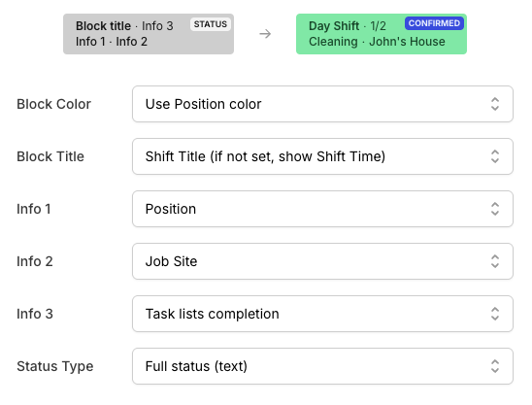Click the chevron icon in Info 1 select
Image resolution: width=532 pixels, height=405 pixels.
[x=495, y=209]
